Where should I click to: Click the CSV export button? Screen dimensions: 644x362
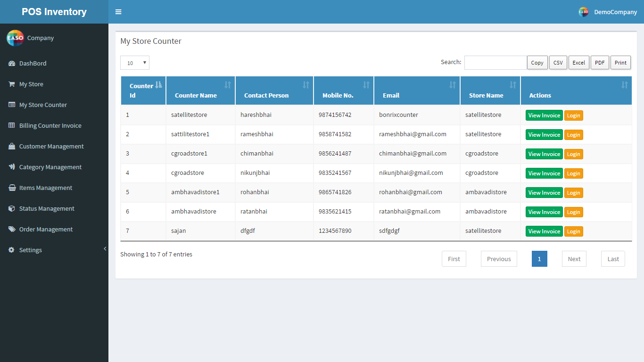(x=558, y=63)
